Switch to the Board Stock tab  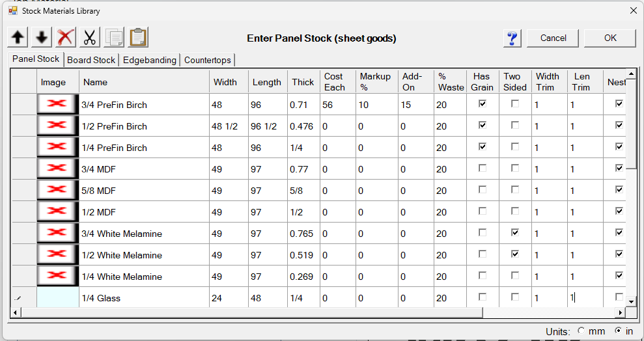[x=91, y=60]
